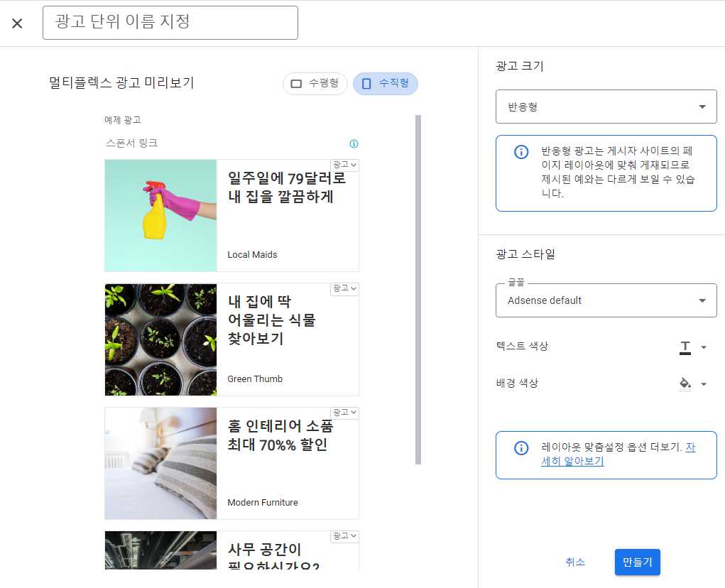Expand the 배경 색상 dropdown arrow

pyautogui.click(x=704, y=383)
